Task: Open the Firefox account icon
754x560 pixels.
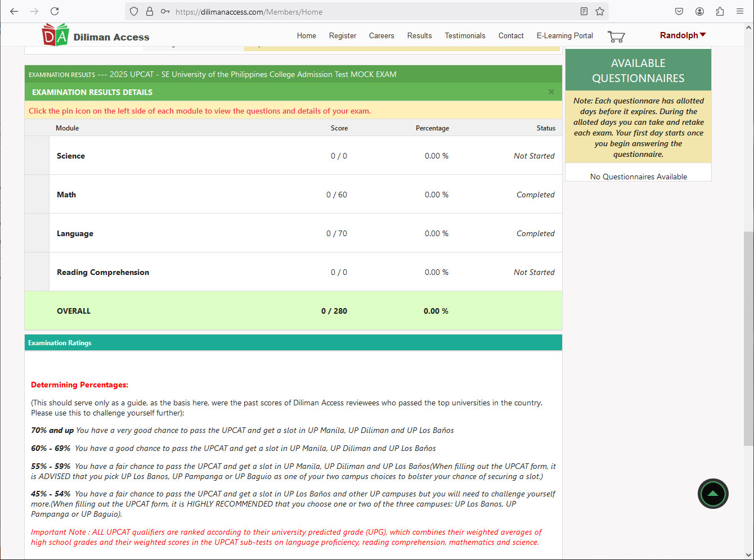Action: coord(699,11)
